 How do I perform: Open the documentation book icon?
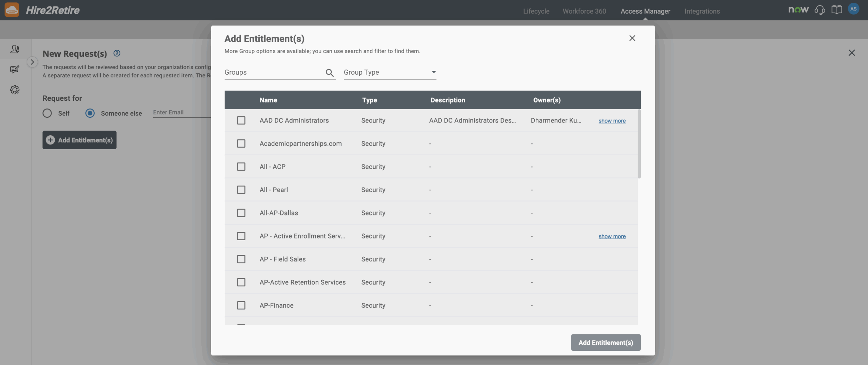[x=837, y=9]
